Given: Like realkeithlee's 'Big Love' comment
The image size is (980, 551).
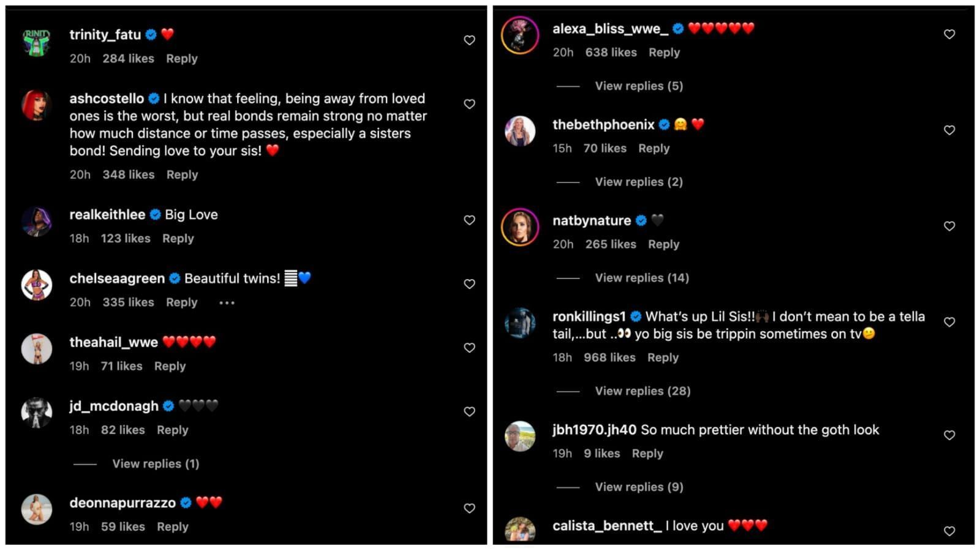Looking at the screenshot, I should (469, 220).
